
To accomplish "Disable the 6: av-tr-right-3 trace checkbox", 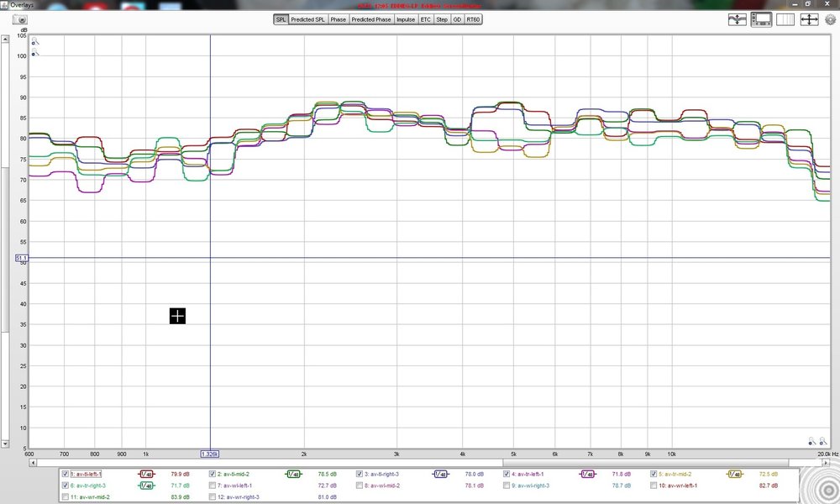I will point(66,486).
